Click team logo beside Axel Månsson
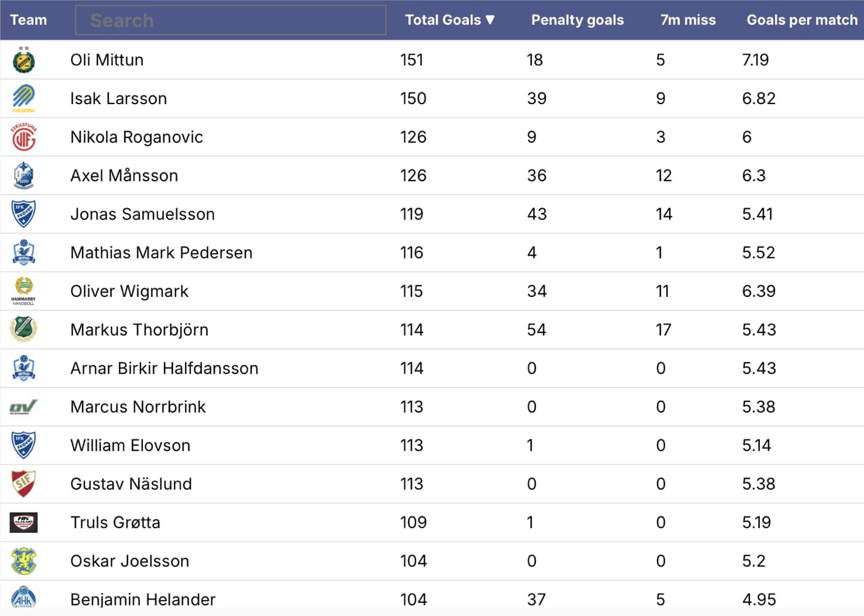The image size is (864, 616). coord(24,176)
